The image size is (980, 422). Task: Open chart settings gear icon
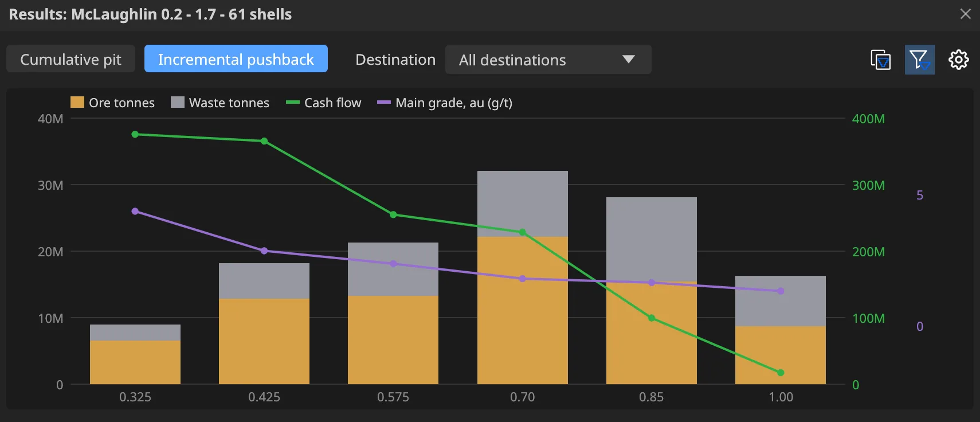point(958,60)
